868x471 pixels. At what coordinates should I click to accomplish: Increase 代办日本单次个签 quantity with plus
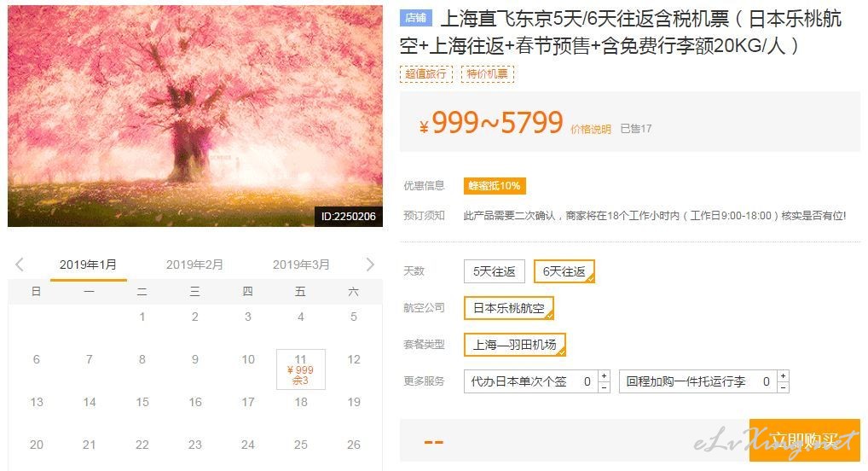(604, 375)
